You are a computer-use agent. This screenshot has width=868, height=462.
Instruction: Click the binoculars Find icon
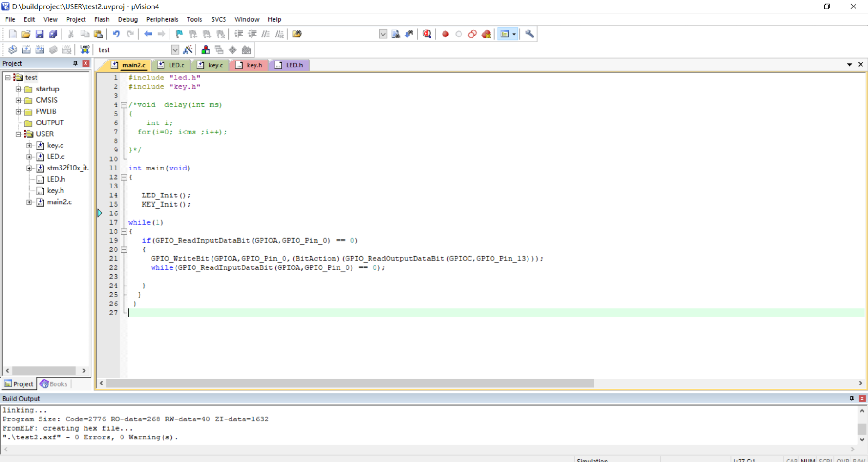pyautogui.click(x=409, y=34)
